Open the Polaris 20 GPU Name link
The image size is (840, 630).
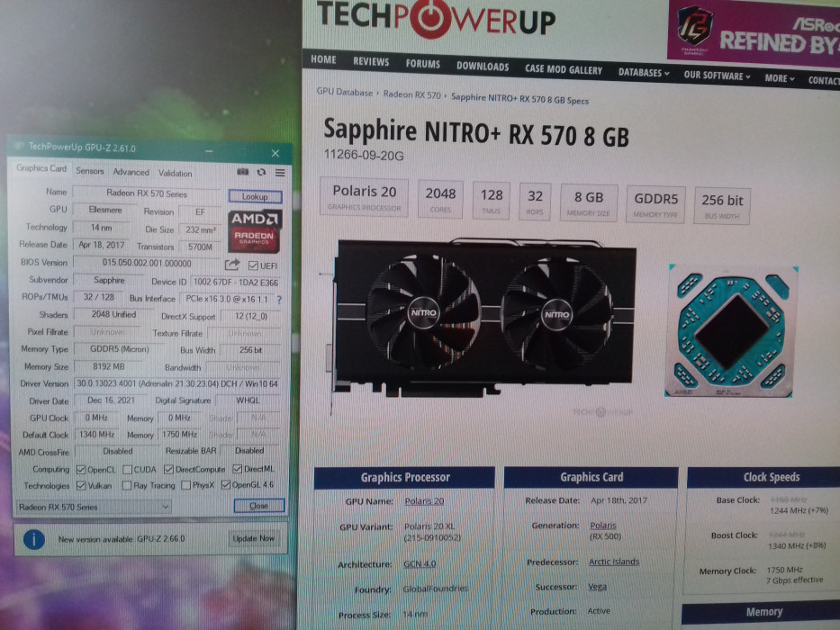coord(424,501)
